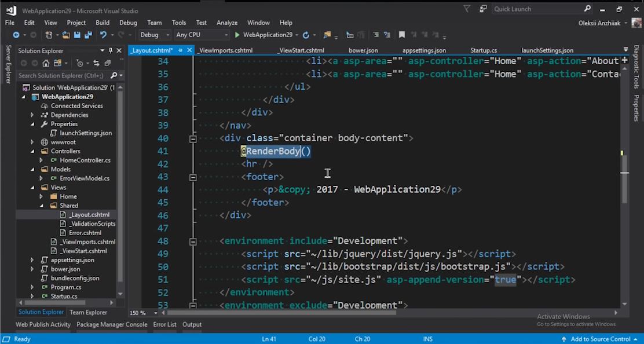
Task: Open the Diagnostic Tools side tab
Action: point(636,67)
